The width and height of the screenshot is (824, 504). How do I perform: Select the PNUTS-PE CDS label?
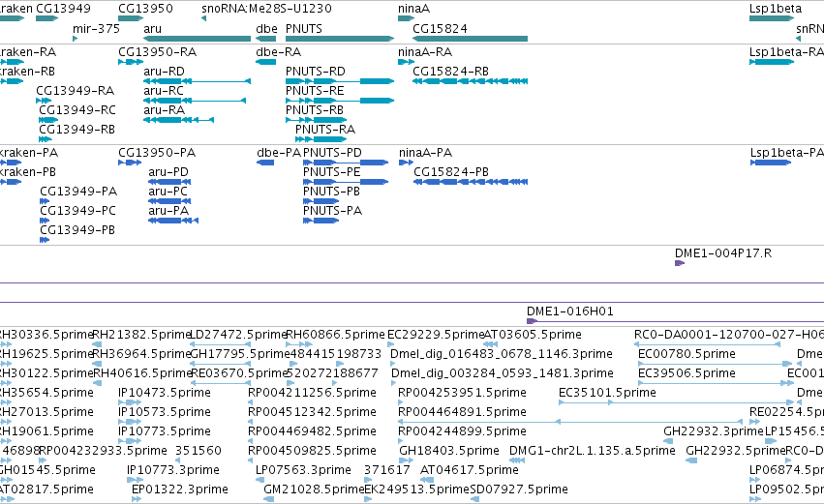(331, 171)
